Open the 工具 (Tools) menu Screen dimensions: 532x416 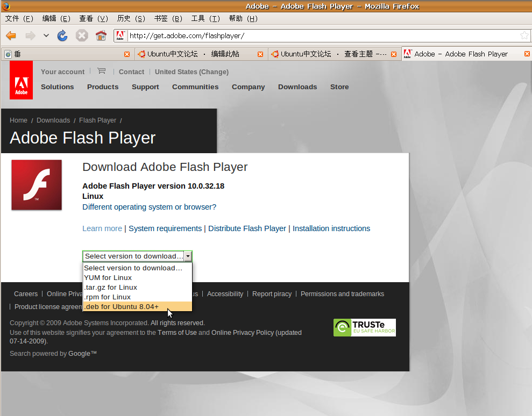pyautogui.click(x=205, y=18)
